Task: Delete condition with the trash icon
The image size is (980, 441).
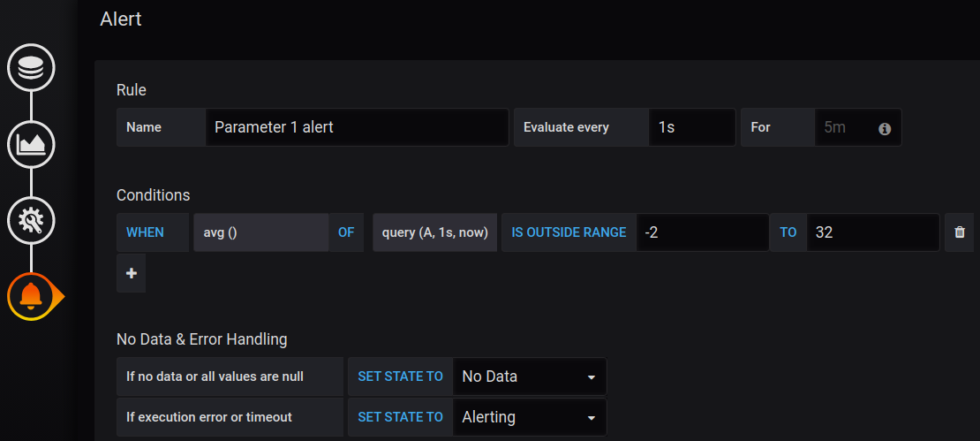Action: coord(960,232)
